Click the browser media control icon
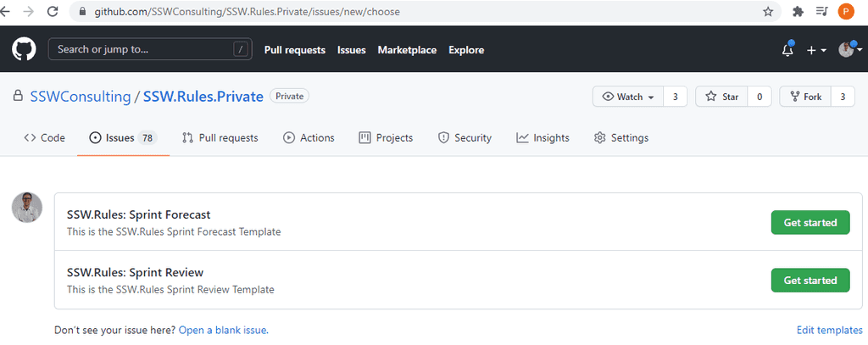The image size is (868, 345). coord(821,12)
